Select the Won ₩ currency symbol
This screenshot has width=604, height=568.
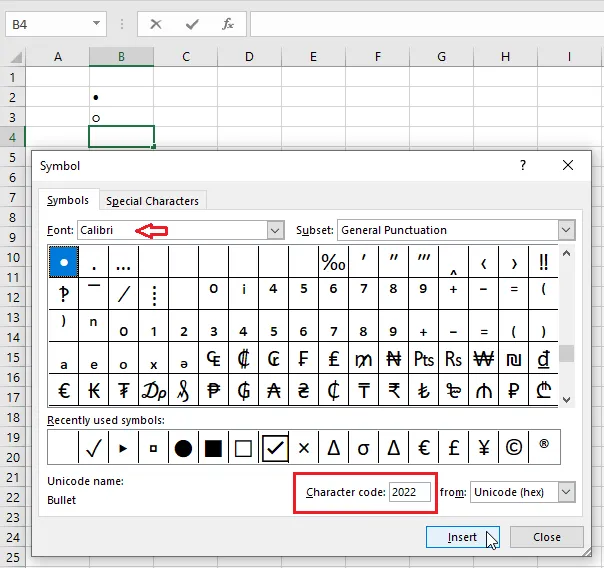483,359
